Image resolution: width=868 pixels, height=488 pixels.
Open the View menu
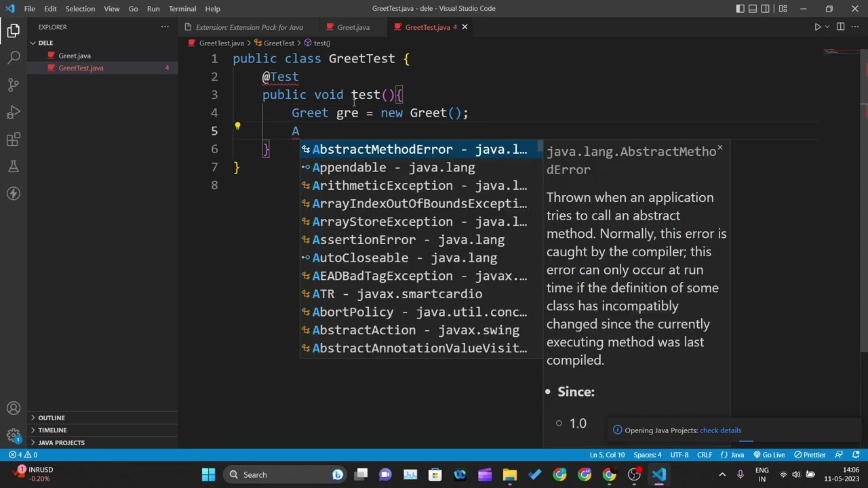[x=112, y=9]
